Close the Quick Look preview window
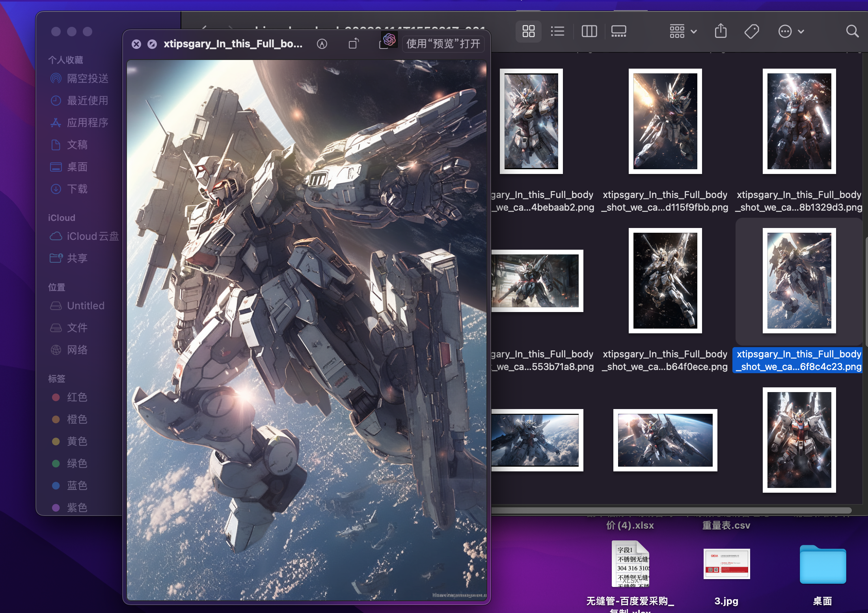The height and width of the screenshot is (613, 868). pos(136,44)
